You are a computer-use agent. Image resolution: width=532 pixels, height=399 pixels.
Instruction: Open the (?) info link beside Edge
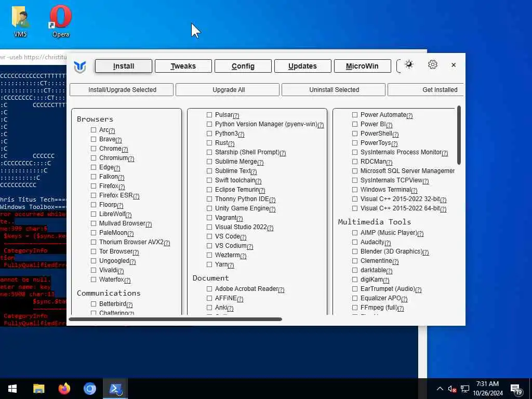point(117,168)
